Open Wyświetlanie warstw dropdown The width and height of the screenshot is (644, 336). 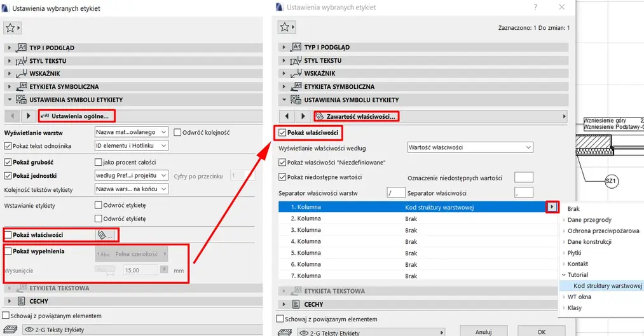point(132,132)
